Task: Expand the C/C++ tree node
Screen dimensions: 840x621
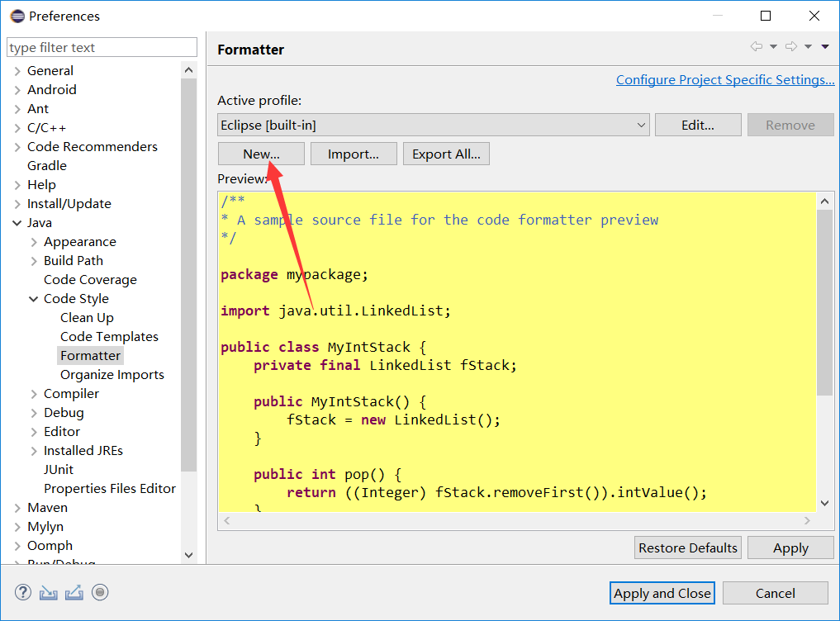Action: (x=17, y=128)
